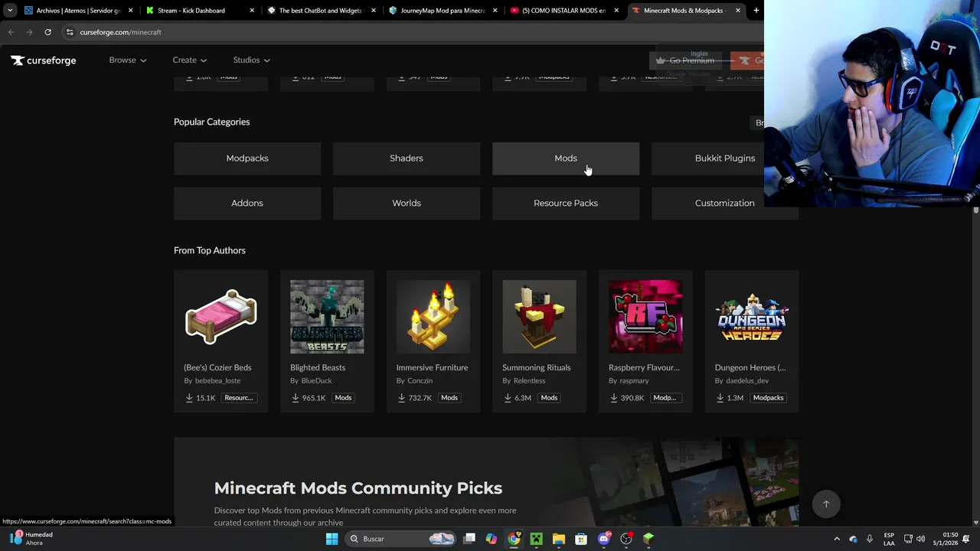Open Google Chrome from the taskbar
Image resolution: width=980 pixels, height=551 pixels.
click(x=514, y=539)
